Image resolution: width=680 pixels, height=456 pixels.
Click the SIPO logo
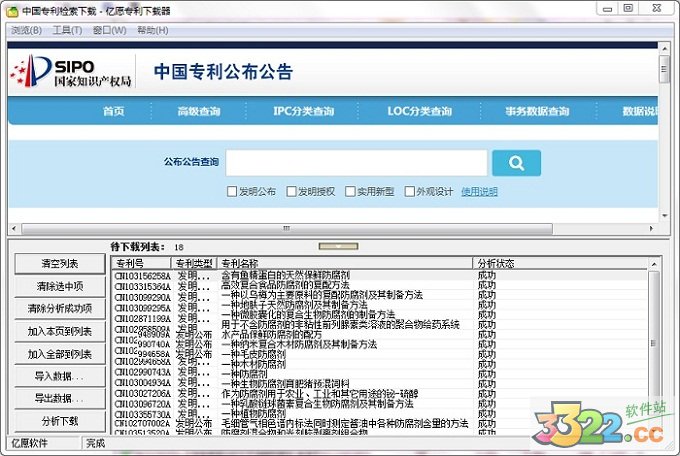point(70,71)
